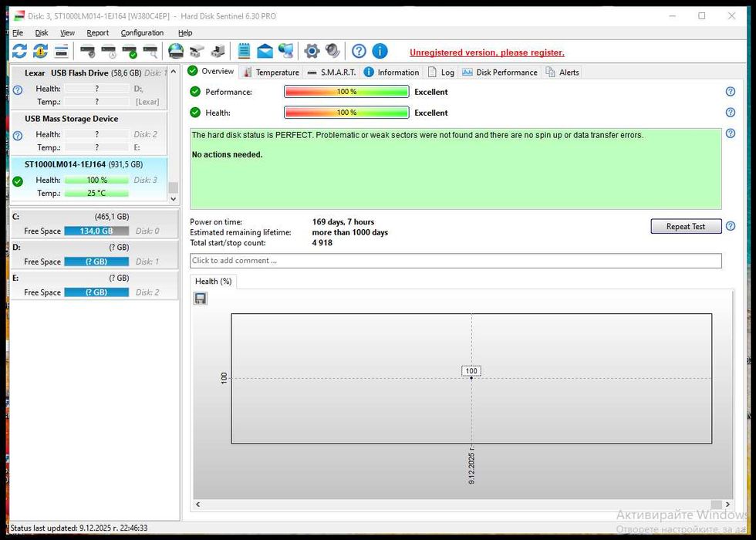Image resolution: width=756 pixels, height=540 pixels.
Task: Switch to the Log tab
Action: [x=441, y=73]
